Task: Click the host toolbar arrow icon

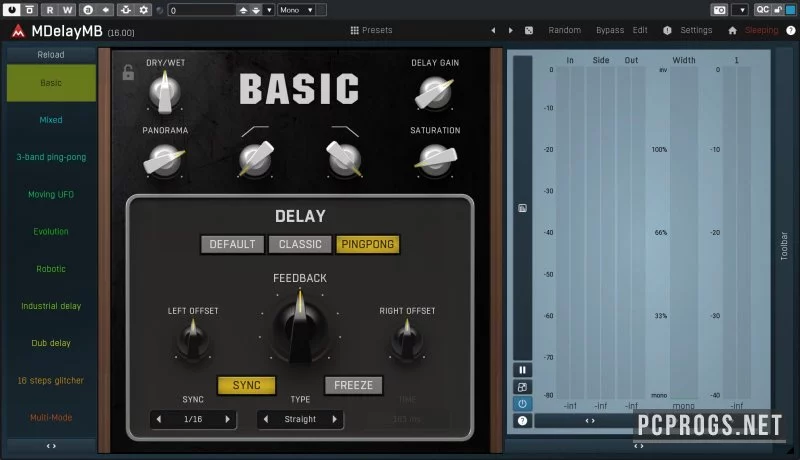Action: coord(105,10)
